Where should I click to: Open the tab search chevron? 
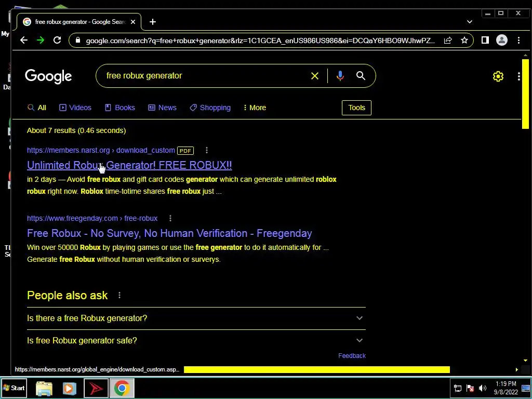tap(470, 22)
